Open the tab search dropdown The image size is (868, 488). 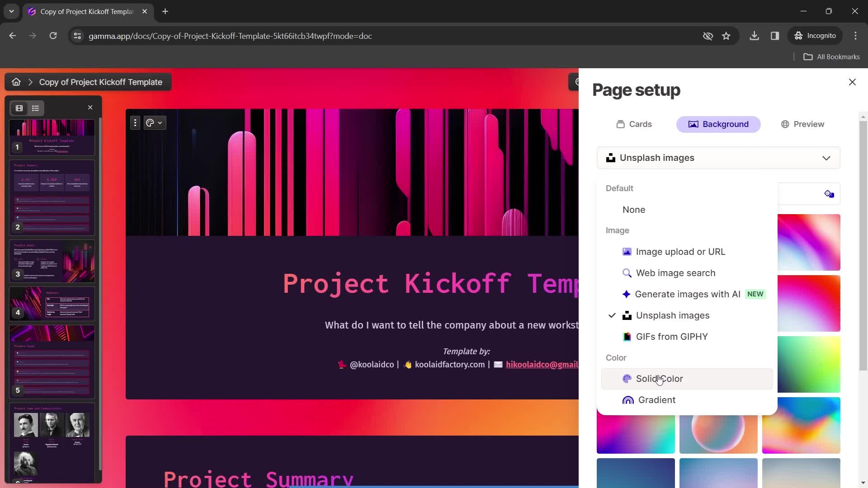point(11,11)
